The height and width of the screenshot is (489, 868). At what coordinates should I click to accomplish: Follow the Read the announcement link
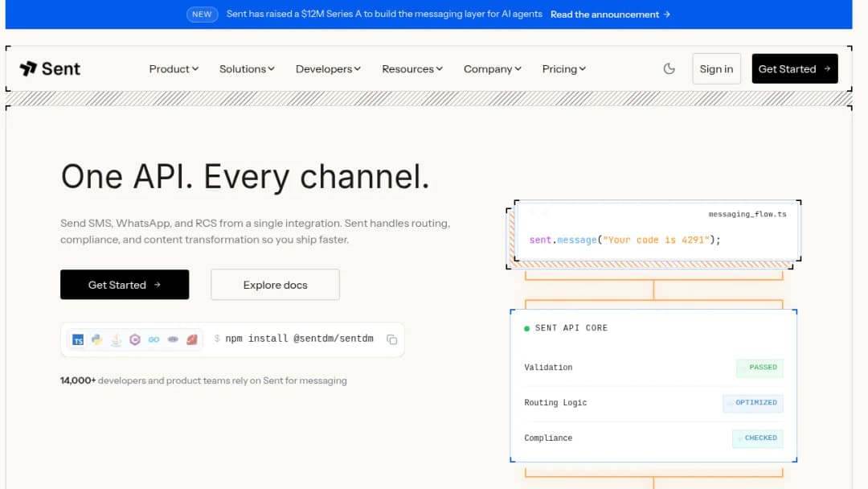tap(611, 14)
